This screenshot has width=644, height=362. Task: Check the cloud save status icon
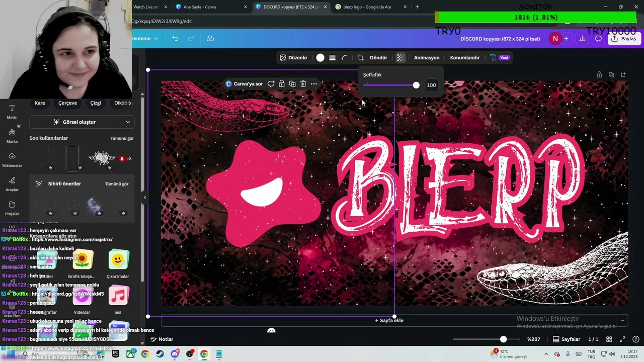(x=210, y=39)
